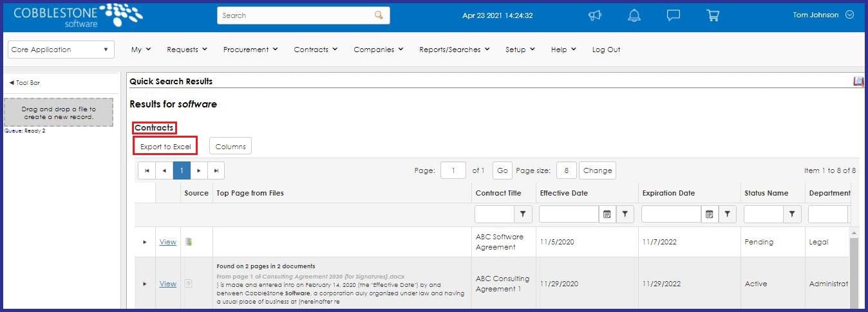View the ABC Consulting Agreement 1 record
The width and height of the screenshot is (868, 312).
(168, 284)
